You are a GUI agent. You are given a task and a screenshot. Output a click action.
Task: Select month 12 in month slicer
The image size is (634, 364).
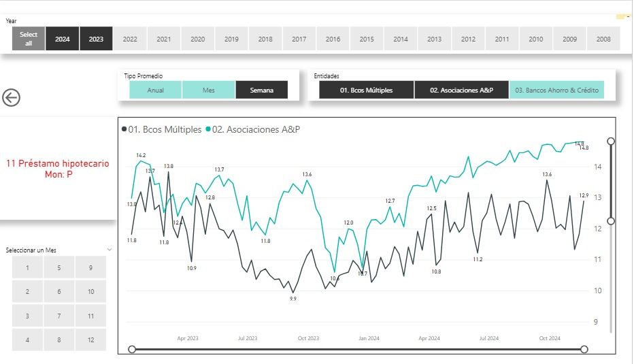tap(90, 340)
